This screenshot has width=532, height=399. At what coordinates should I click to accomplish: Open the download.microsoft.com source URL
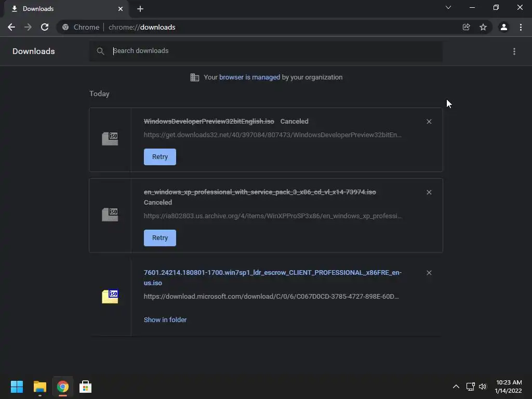tap(271, 297)
